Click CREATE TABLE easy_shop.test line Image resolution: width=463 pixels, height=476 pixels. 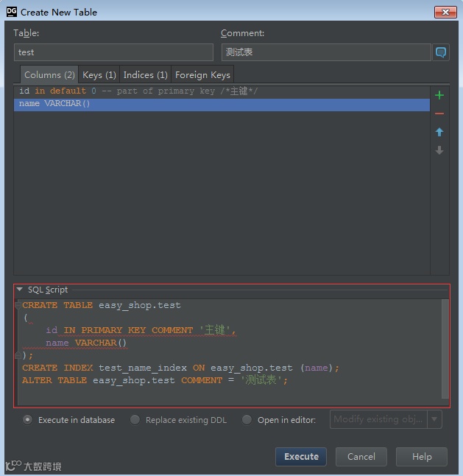[x=102, y=305]
